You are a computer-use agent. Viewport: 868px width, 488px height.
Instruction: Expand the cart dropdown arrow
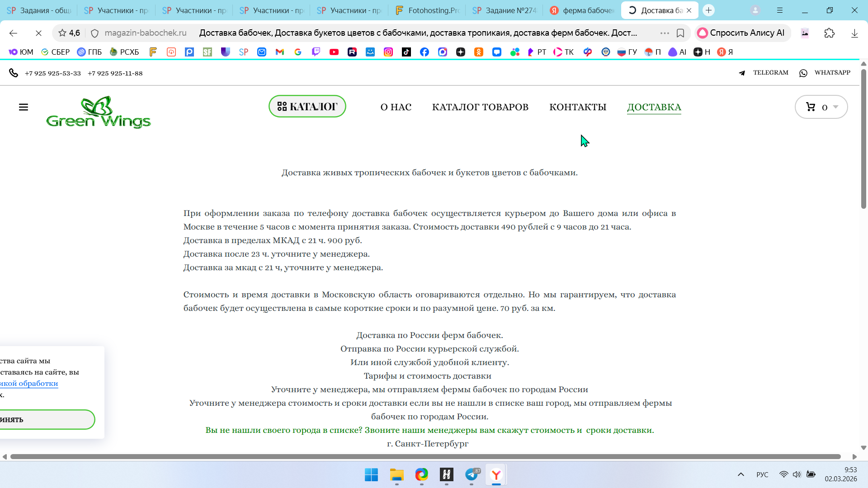pyautogui.click(x=835, y=107)
